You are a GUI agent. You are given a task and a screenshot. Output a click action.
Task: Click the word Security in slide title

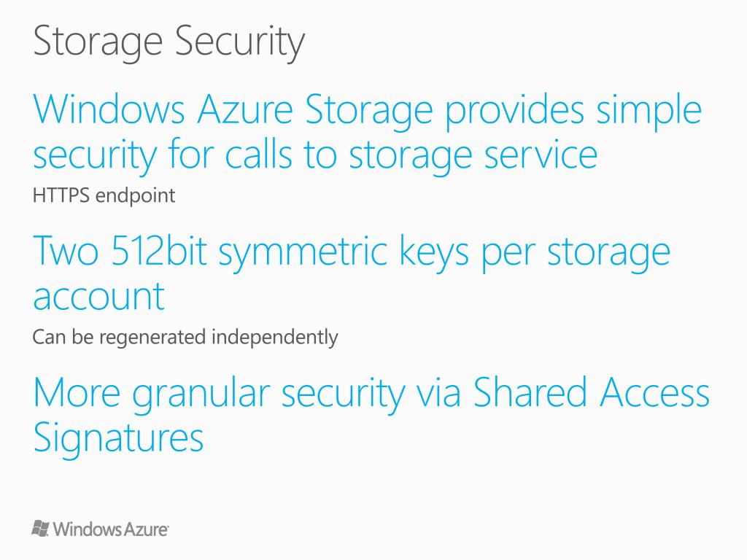click(x=240, y=42)
